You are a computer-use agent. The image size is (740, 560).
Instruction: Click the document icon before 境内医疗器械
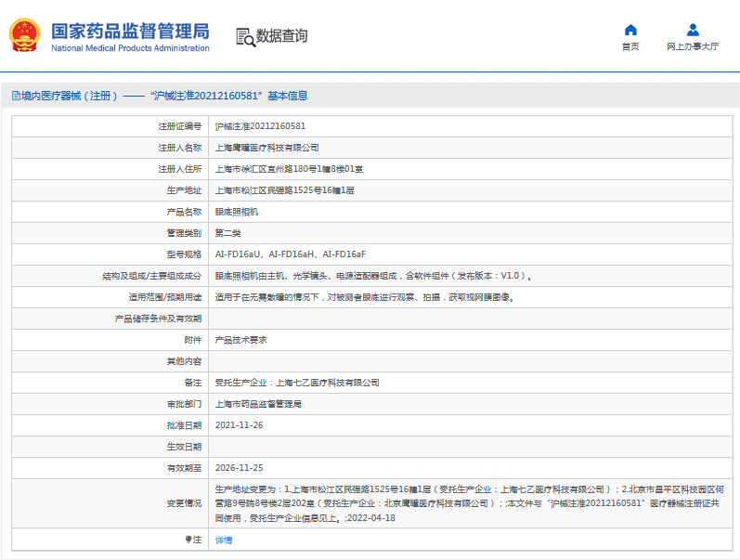[x=16, y=96]
